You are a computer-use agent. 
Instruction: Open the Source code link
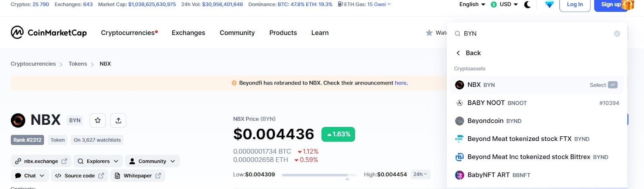click(x=80, y=176)
